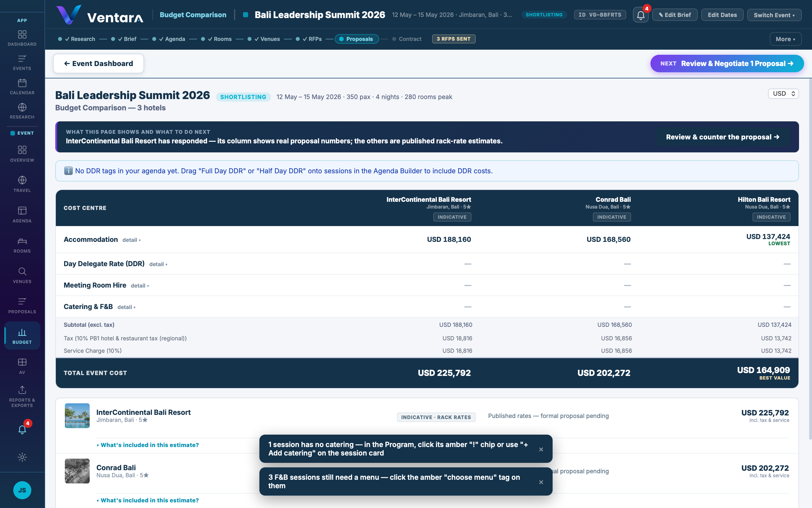Viewport: 812px width, 508px height.
Task: Open the USD currency selector
Action: point(783,93)
